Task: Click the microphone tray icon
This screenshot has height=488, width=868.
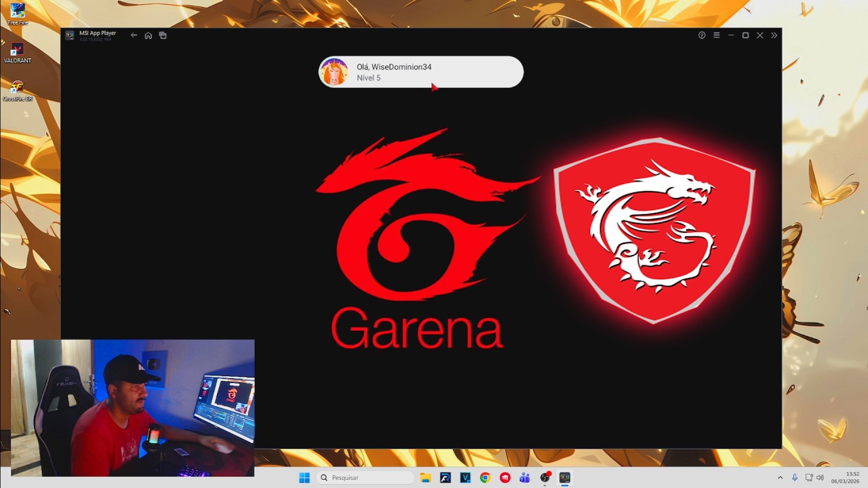Action: 795,478
